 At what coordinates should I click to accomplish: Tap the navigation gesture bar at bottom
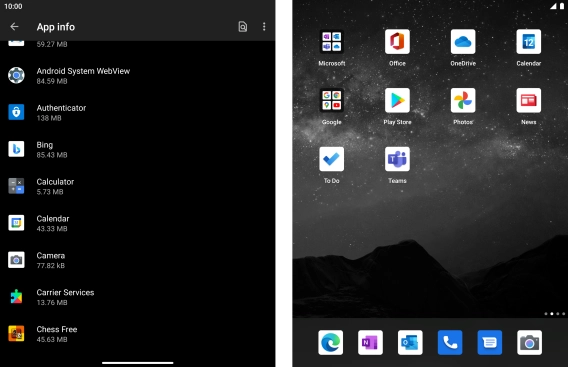tap(138, 362)
